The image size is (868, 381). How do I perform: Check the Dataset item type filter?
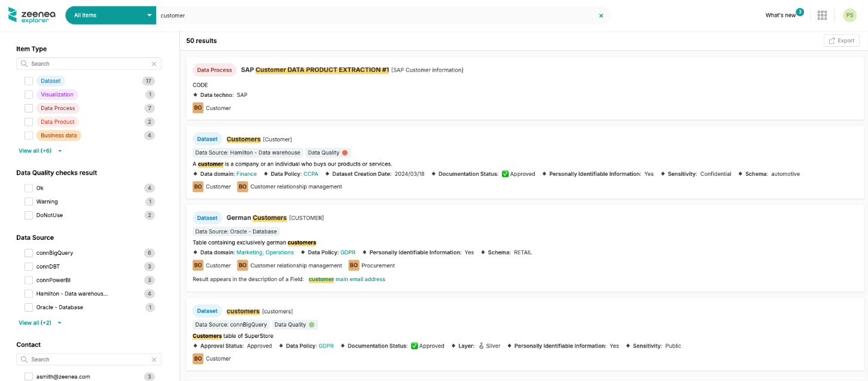(x=29, y=81)
